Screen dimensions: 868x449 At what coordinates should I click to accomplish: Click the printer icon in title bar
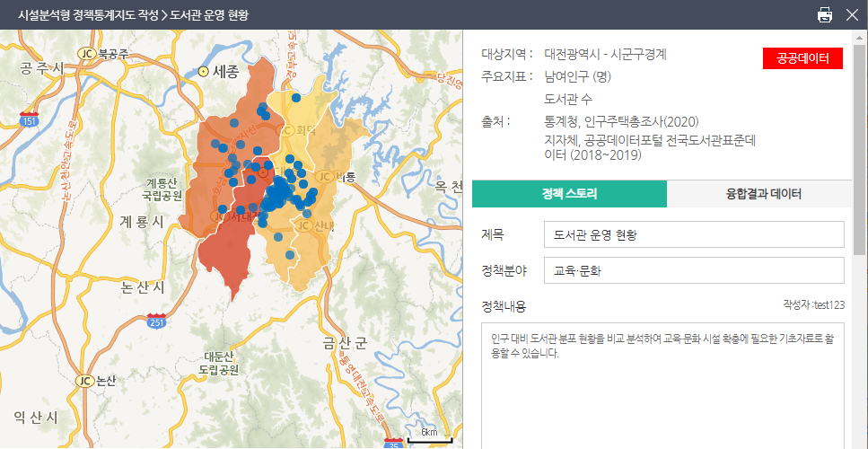point(825,14)
